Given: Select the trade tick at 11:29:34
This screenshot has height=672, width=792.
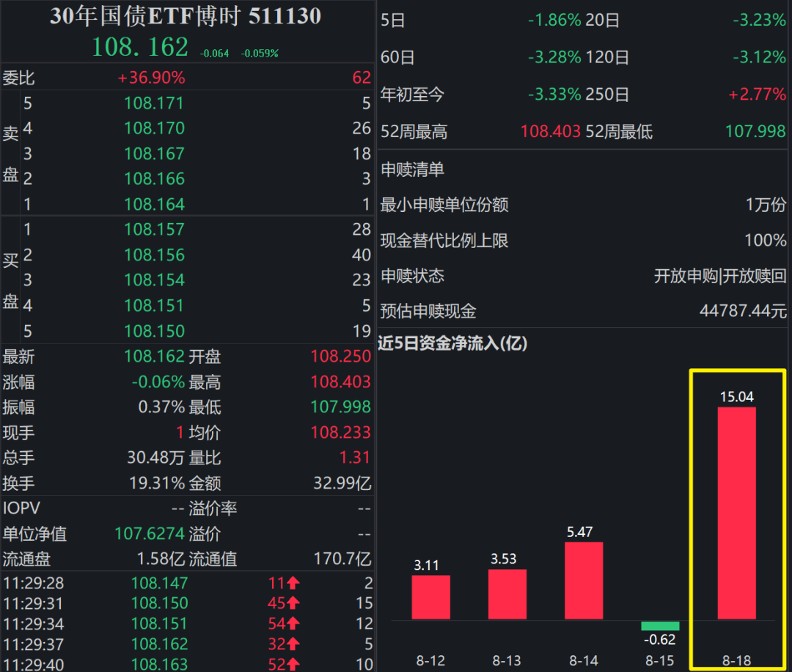Looking at the screenshot, I should (188, 624).
